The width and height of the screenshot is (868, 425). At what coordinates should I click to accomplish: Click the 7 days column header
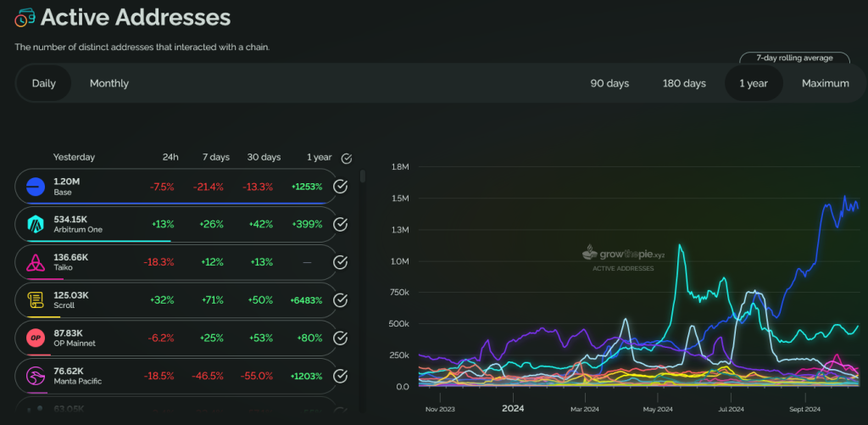216,157
